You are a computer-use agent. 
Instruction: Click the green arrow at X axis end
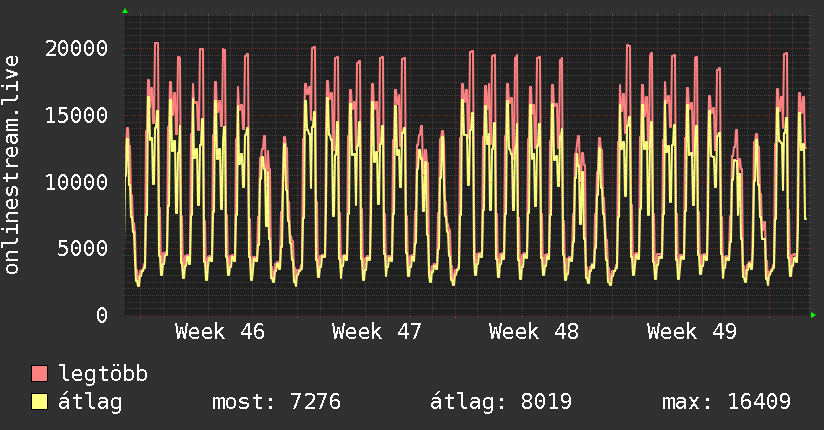(x=814, y=315)
